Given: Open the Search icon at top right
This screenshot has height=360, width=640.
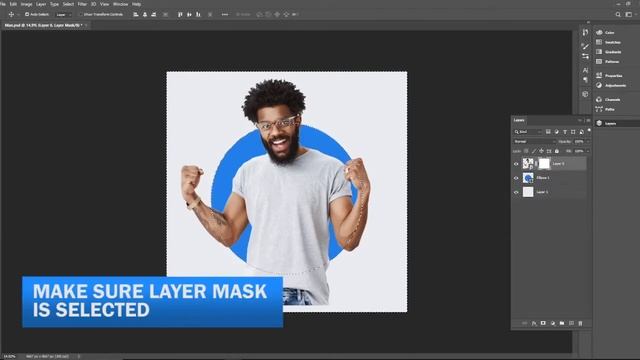Looking at the screenshot, I should [x=618, y=14].
